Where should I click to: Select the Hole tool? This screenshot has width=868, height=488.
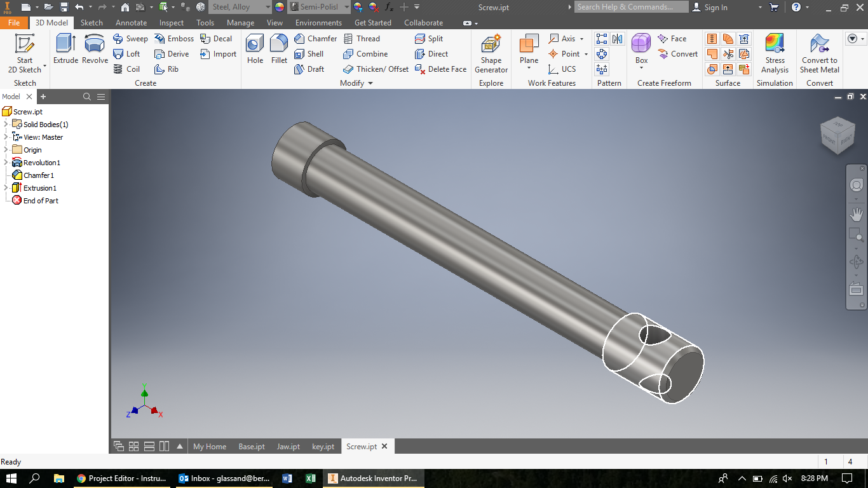(255, 50)
